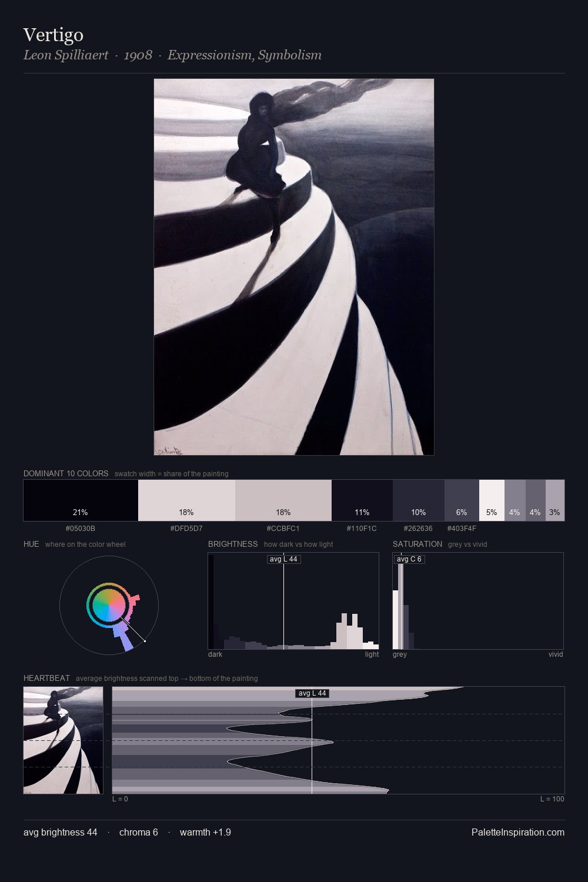The image size is (588, 882).
Task: Click the hex code #262636
Action: pos(418,529)
